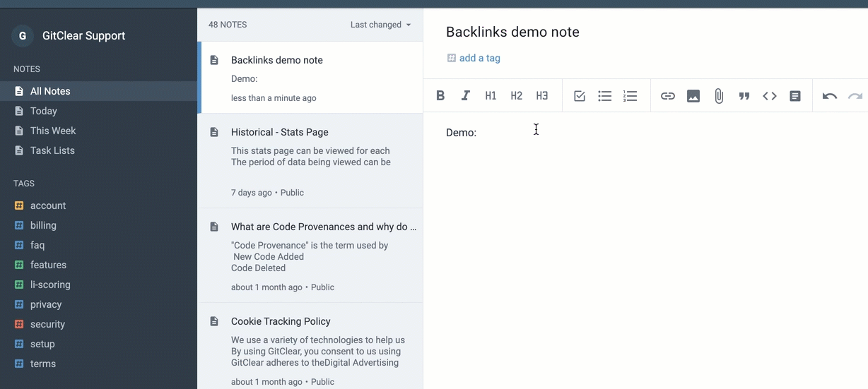Click the 48 NOTES count label
The width and height of the screenshot is (868, 389).
[228, 25]
